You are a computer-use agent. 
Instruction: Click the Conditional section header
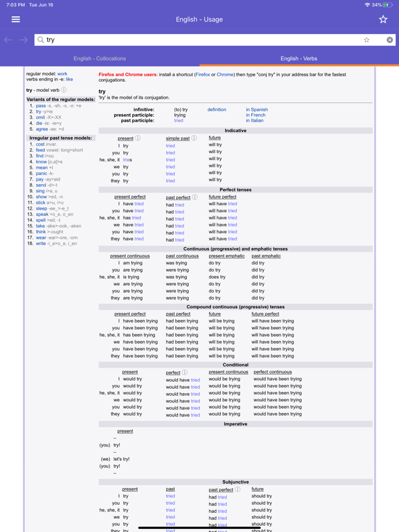pyautogui.click(x=235, y=365)
